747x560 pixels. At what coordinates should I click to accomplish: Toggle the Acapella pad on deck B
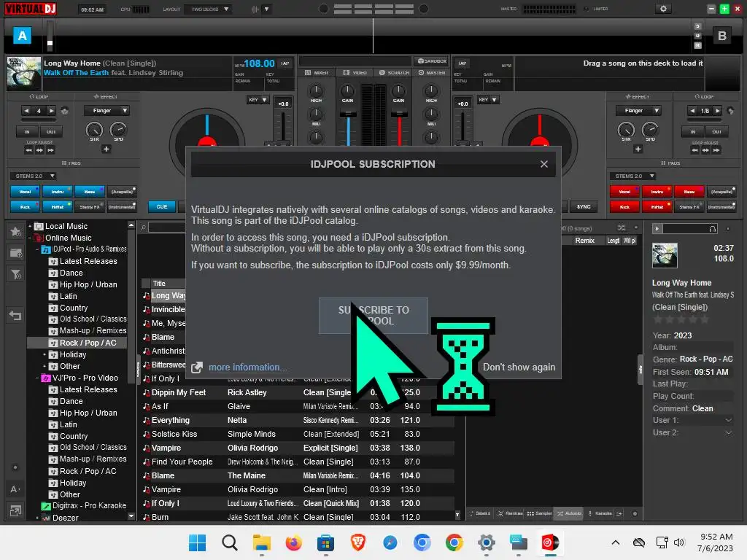(x=721, y=192)
